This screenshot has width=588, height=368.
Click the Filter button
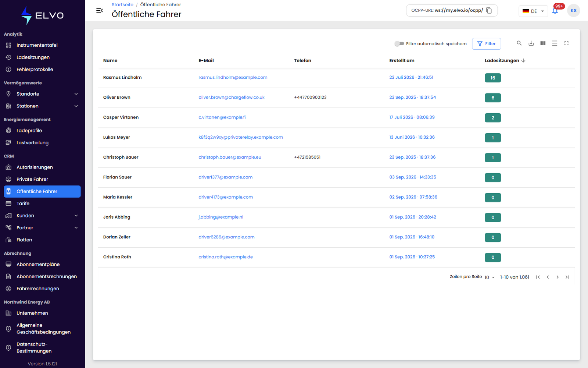486,43
